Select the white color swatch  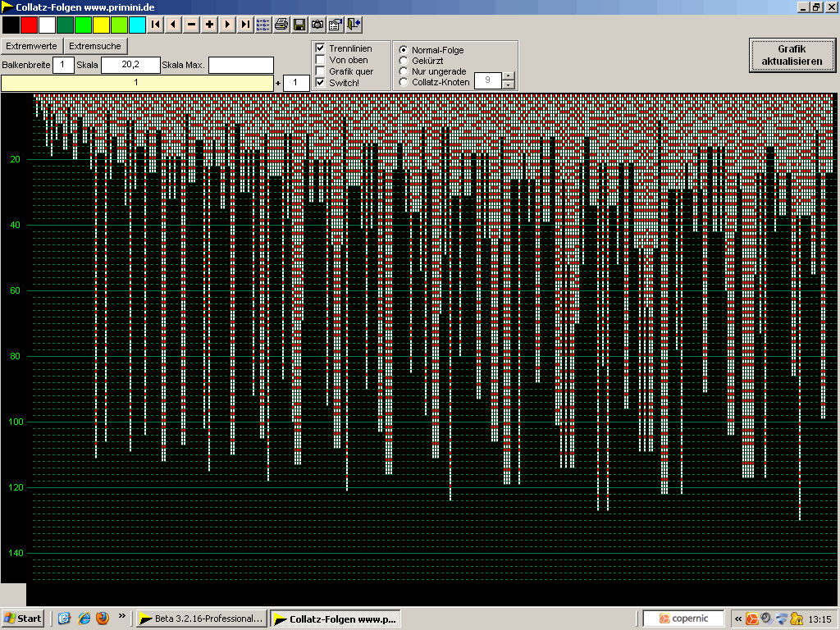pos(47,25)
